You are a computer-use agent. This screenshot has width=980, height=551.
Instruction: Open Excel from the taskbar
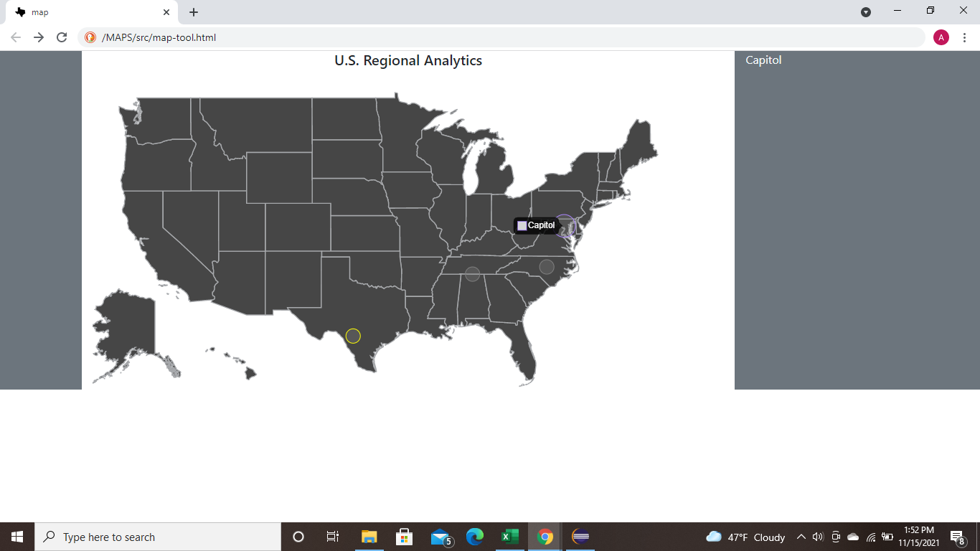tap(510, 537)
